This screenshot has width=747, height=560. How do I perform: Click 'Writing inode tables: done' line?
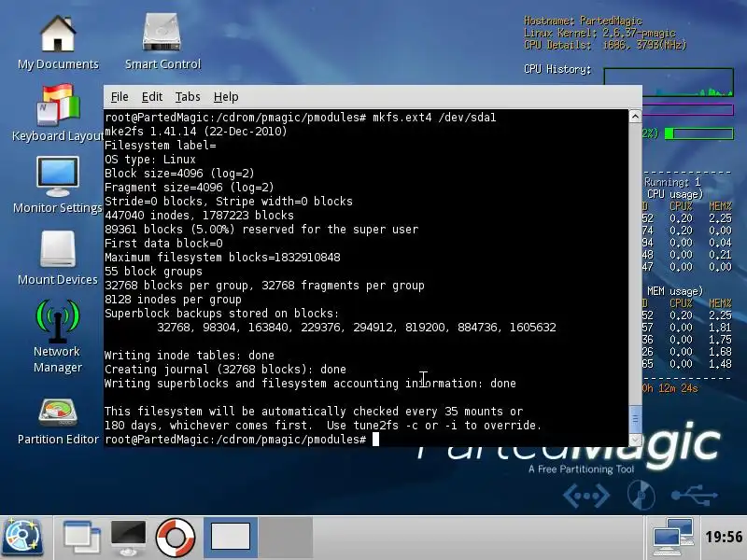coord(190,356)
